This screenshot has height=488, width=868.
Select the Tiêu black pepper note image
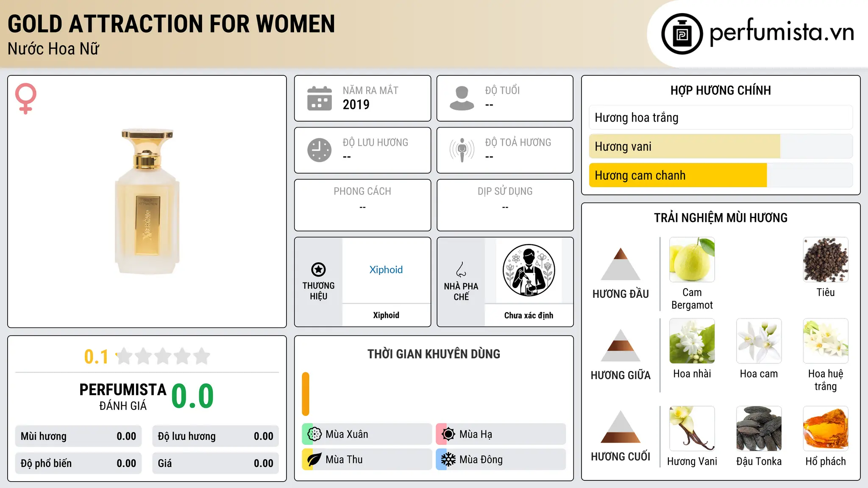click(x=826, y=260)
